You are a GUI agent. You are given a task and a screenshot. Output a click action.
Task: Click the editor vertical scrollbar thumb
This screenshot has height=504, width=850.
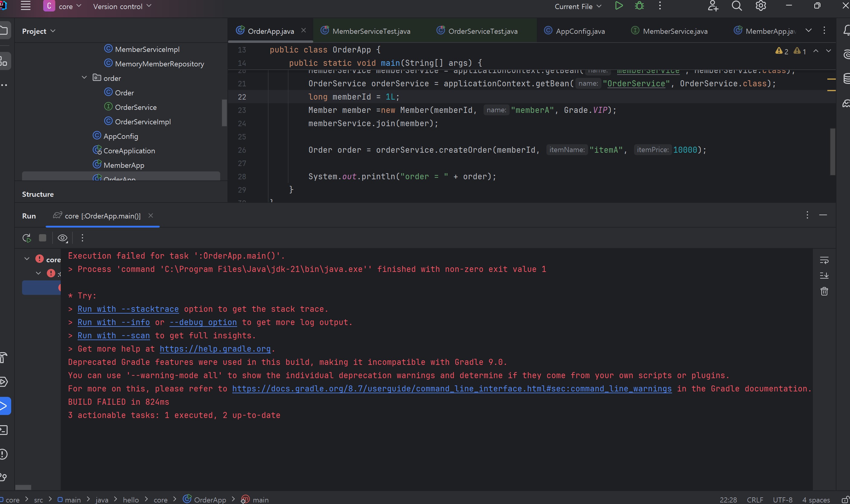pos(832,152)
